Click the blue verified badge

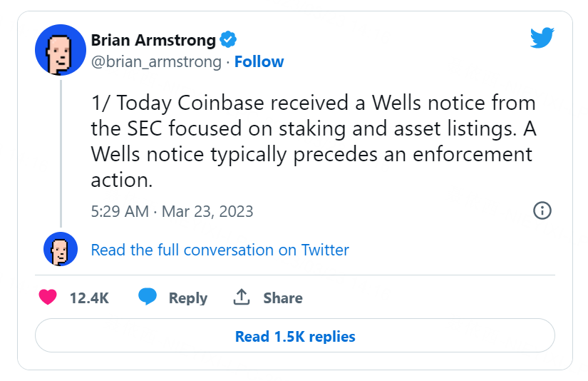[x=228, y=39]
